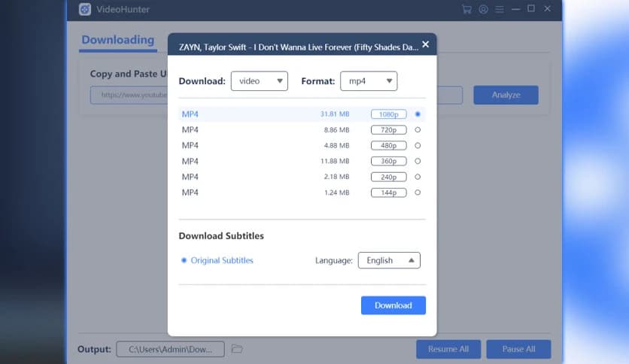
Task: Click the 11.88 MB file size text
Action: tap(335, 161)
